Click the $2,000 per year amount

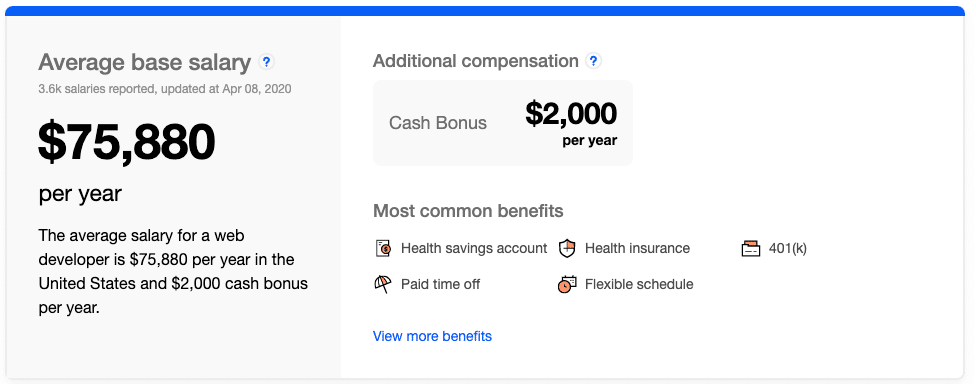click(571, 123)
